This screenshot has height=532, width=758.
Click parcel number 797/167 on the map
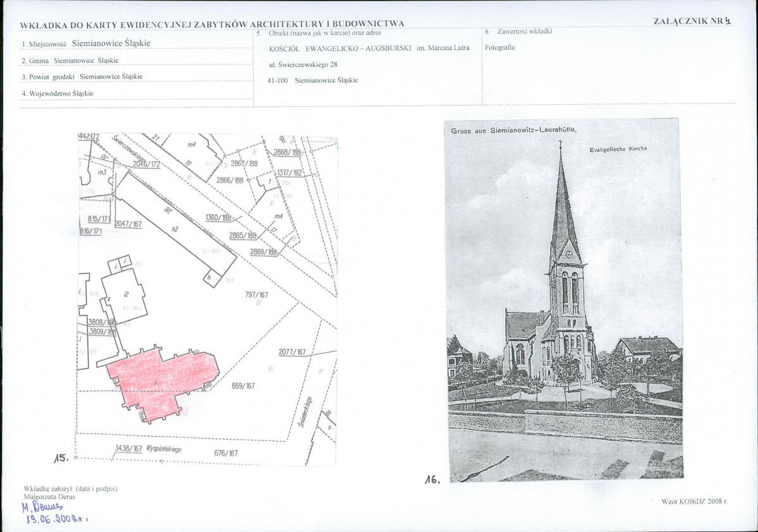coord(257,294)
